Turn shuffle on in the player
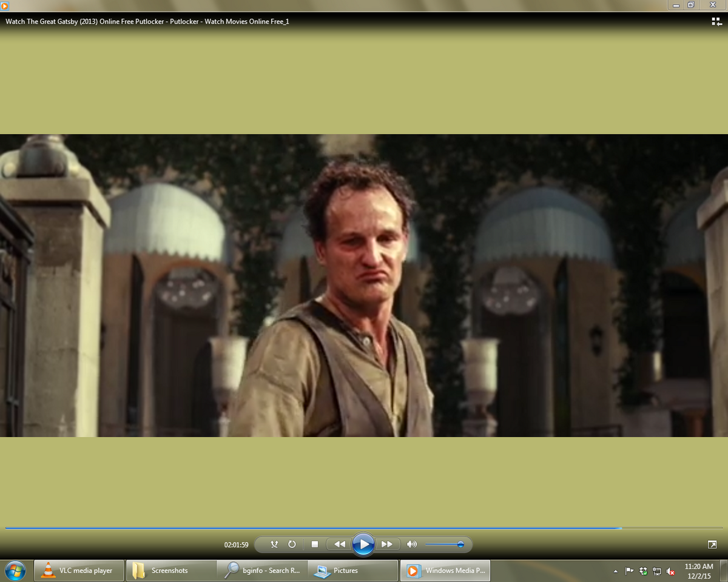The width and height of the screenshot is (728, 582). point(274,544)
